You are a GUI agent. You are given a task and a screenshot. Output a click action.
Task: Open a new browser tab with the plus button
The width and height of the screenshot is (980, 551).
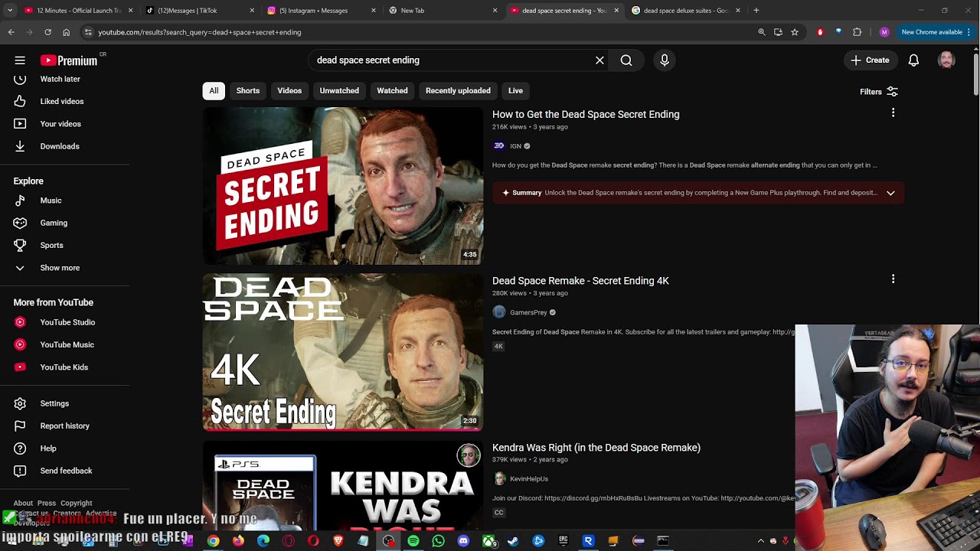(756, 11)
